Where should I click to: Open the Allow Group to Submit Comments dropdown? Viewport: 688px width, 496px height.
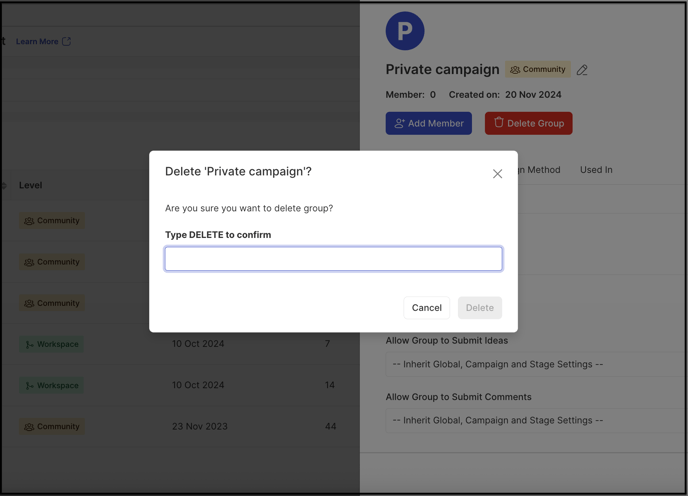(x=537, y=420)
